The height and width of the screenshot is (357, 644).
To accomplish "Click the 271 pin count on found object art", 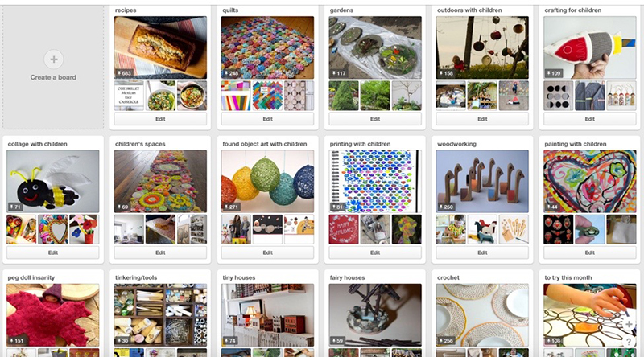I will [232, 207].
